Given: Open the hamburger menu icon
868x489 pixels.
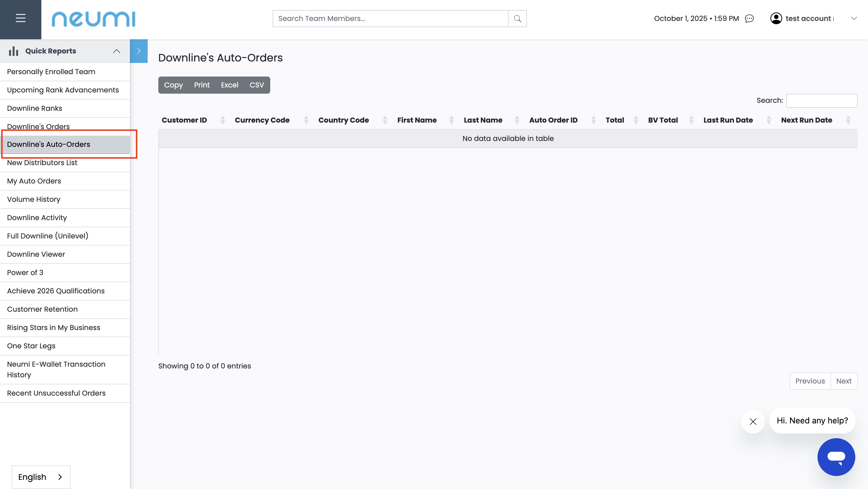Looking at the screenshot, I should (x=21, y=18).
